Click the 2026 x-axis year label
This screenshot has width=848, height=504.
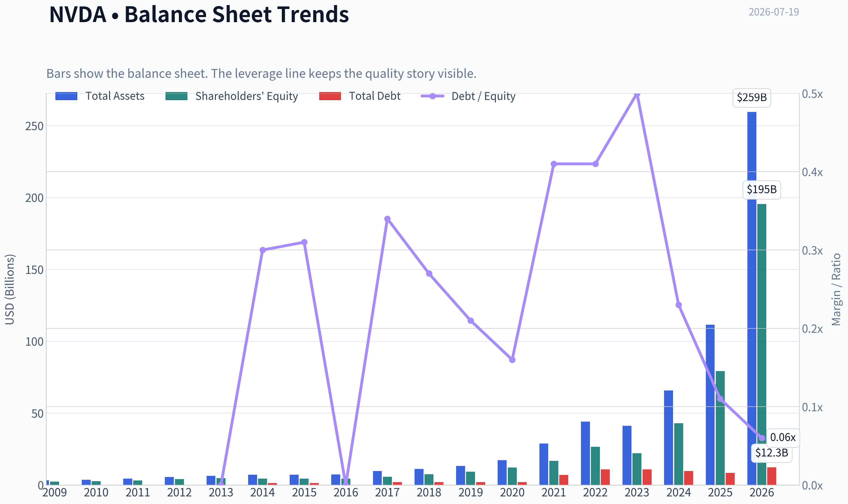[x=761, y=493]
